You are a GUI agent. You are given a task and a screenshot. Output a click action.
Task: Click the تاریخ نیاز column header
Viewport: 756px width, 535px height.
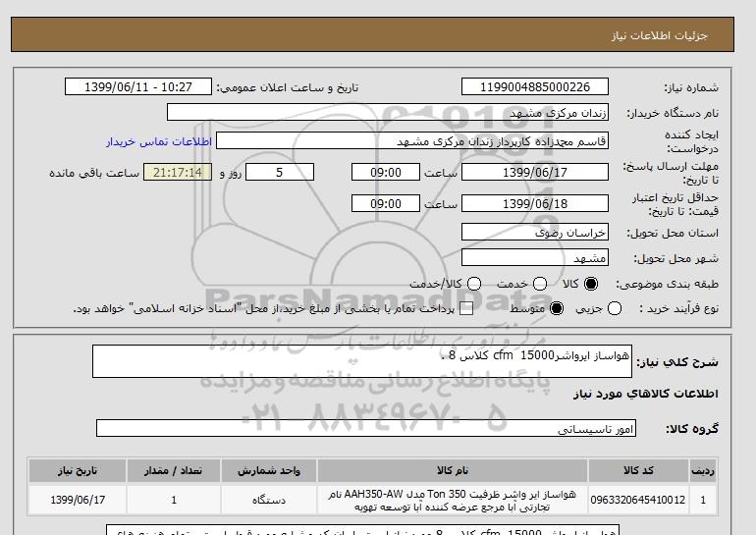(78, 470)
